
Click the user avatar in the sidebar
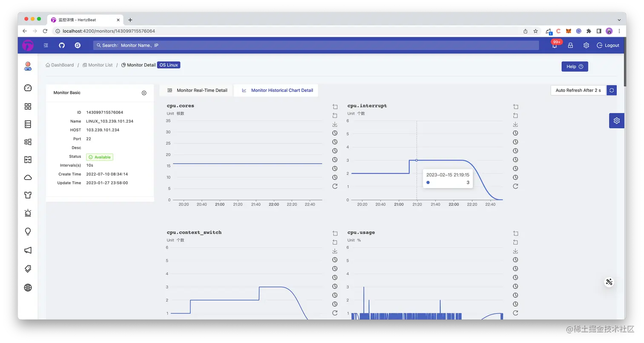[x=28, y=66]
